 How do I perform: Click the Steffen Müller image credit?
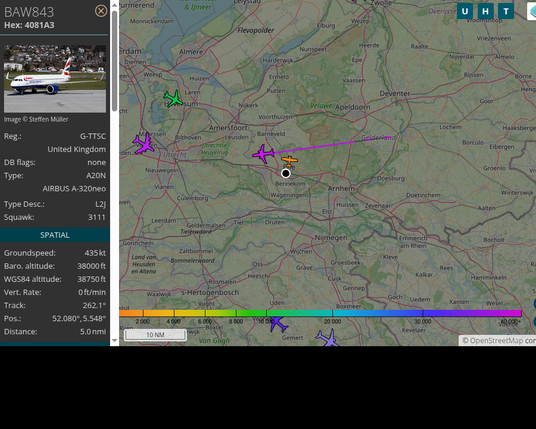click(x=36, y=119)
